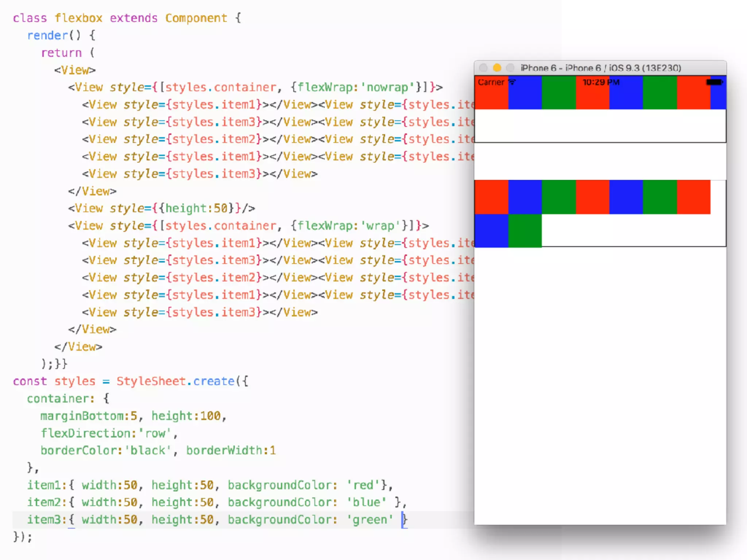Tap the battery icon in the iOS status bar
747x560 pixels.
(x=714, y=82)
